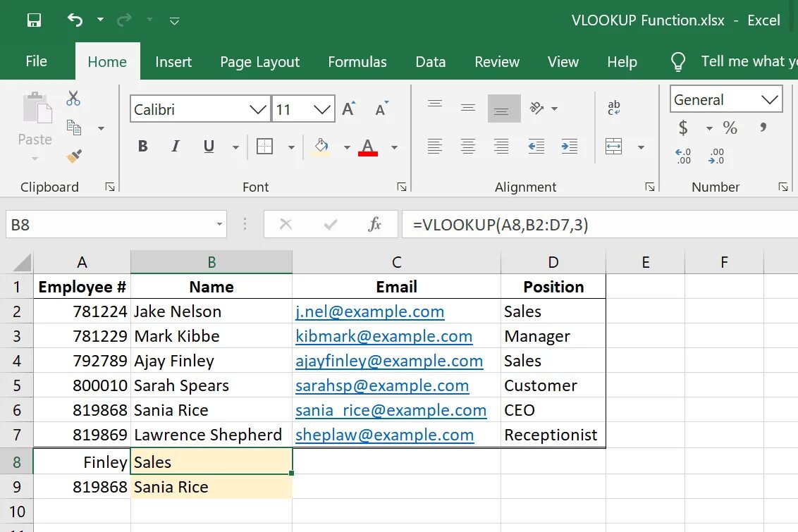Screen dimensions: 798x532
Task: Toggle the highlighted Bottom Align button
Action: tap(504, 109)
